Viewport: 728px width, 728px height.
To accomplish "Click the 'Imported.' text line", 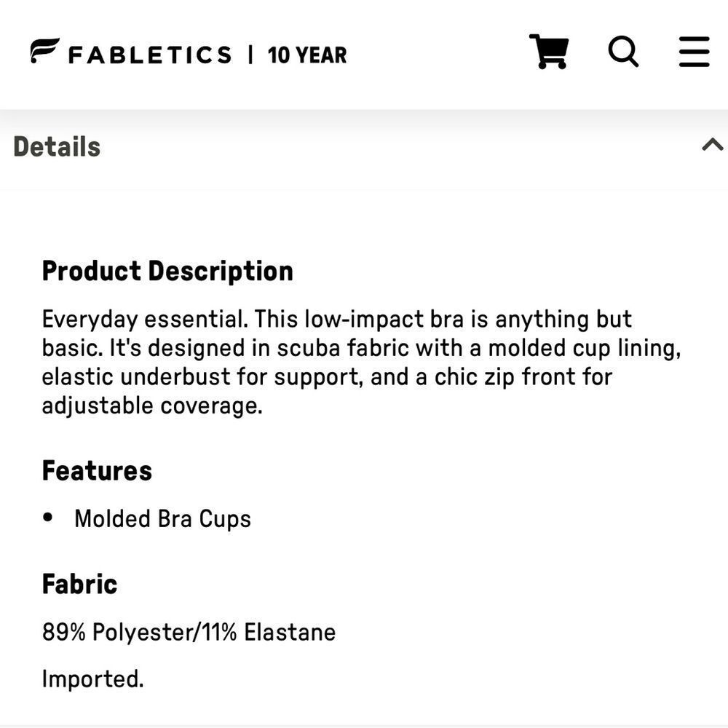I will pos(92,678).
